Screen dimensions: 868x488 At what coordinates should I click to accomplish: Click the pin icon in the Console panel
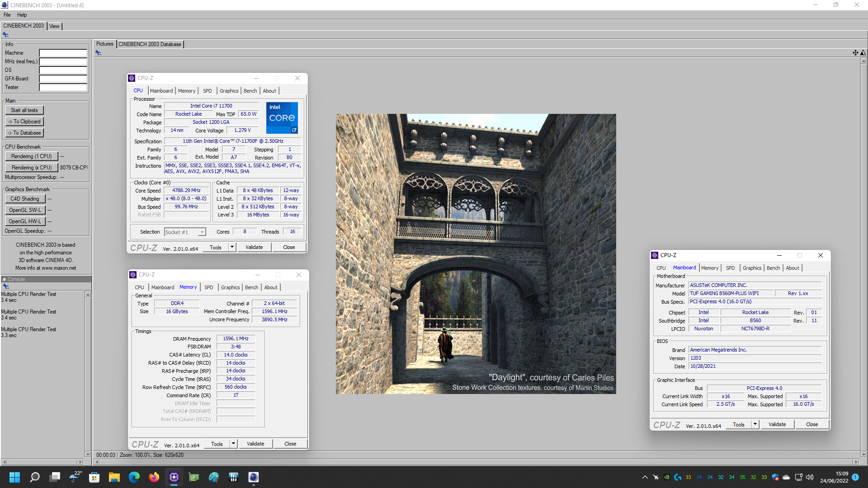coord(6,286)
